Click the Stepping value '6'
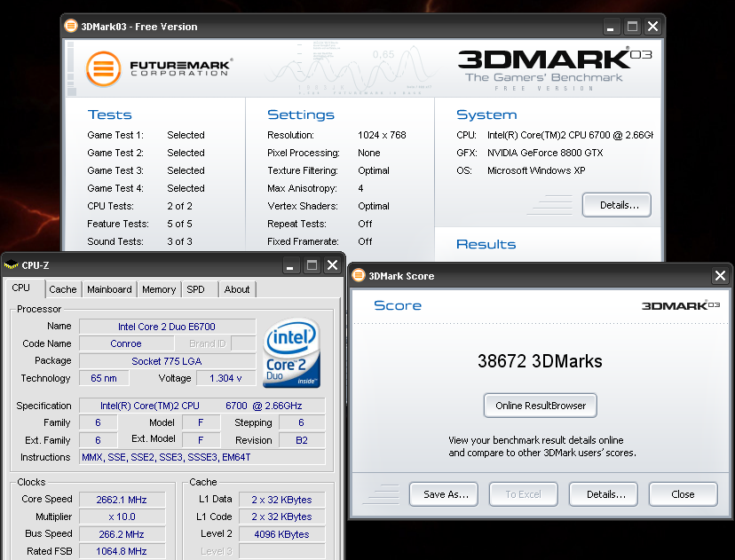Screen dimensions: 735x560 tap(302, 422)
